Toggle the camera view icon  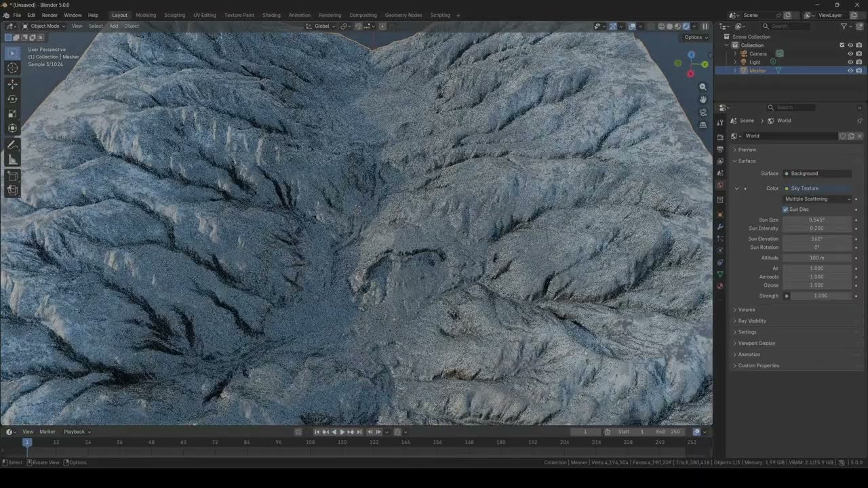click(x=703, y=113)
